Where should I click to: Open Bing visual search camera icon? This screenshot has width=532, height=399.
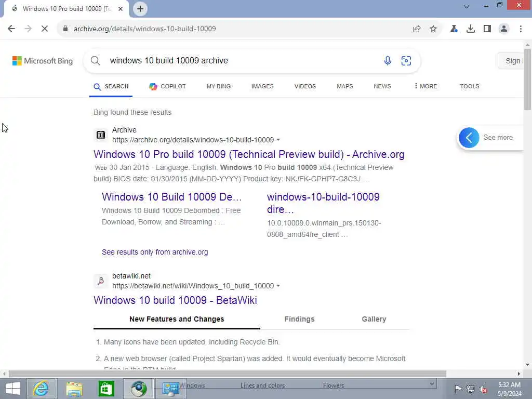[406, 61]
